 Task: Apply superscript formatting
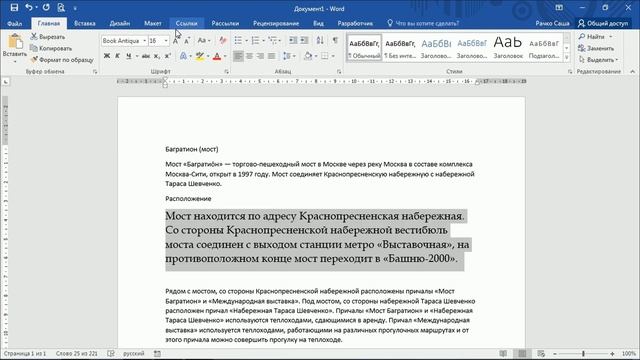[167, 56]
